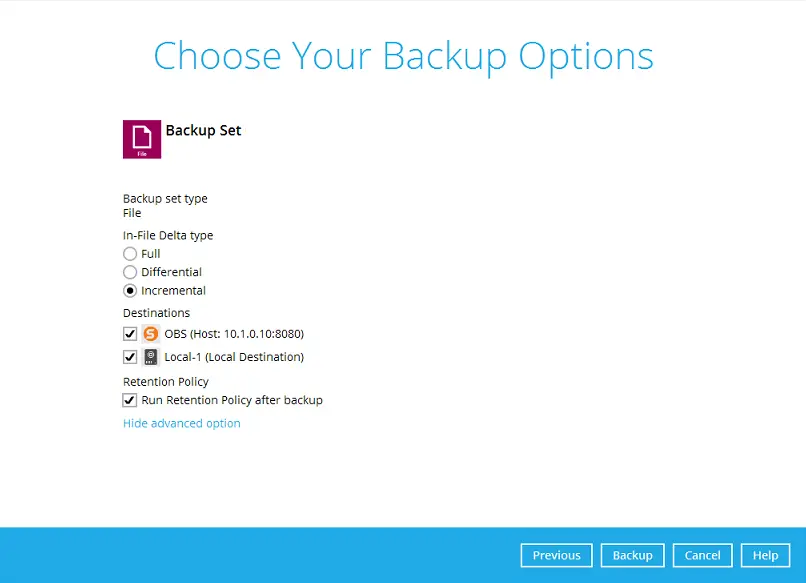Disable Run Retention Policy after backup
This screenshot has width=806, height=583.
tap(130, 400)
